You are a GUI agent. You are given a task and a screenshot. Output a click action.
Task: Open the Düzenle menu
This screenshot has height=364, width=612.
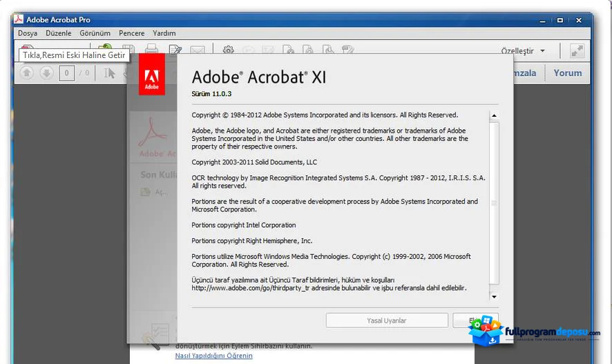coord(59,33)
